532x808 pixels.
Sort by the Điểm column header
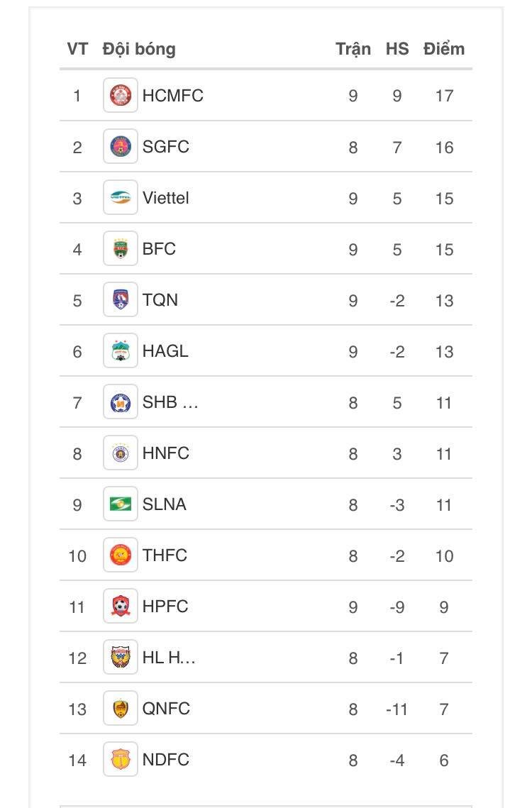[x=444, y=49]
